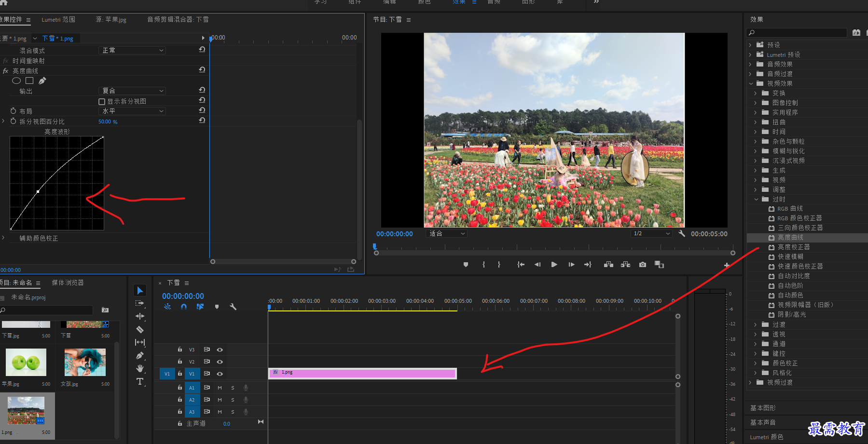This screenshot has height=444, width=868.
Task: Switch to Lumetri 范围 tab
Action: tap(58, 19)
